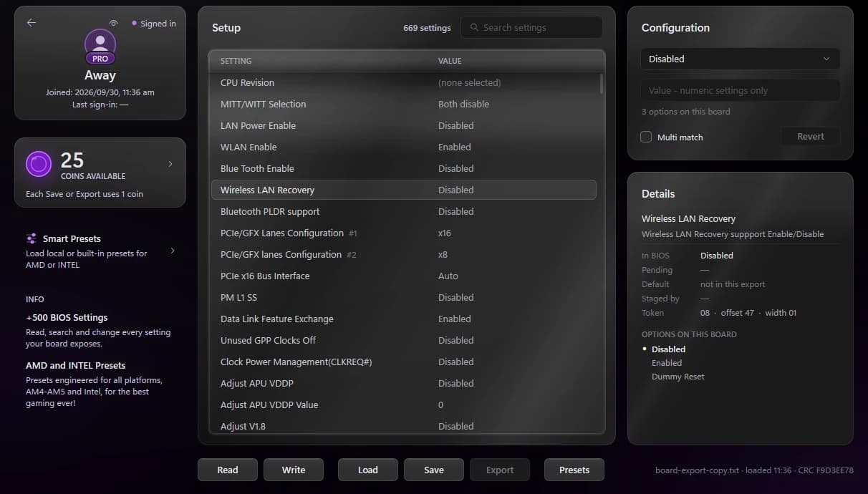Click the Presets button
Screen dimensions: 868x494
point(574,470)
